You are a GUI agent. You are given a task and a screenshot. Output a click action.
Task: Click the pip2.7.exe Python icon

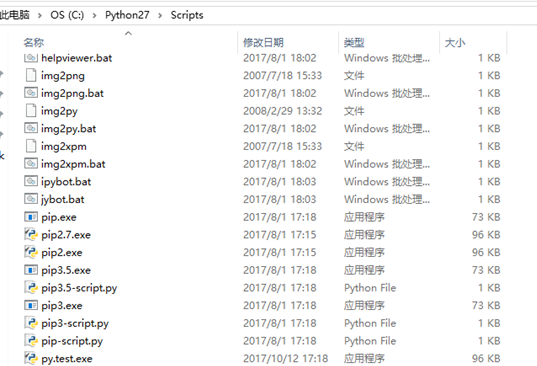(x=31, y=235)
